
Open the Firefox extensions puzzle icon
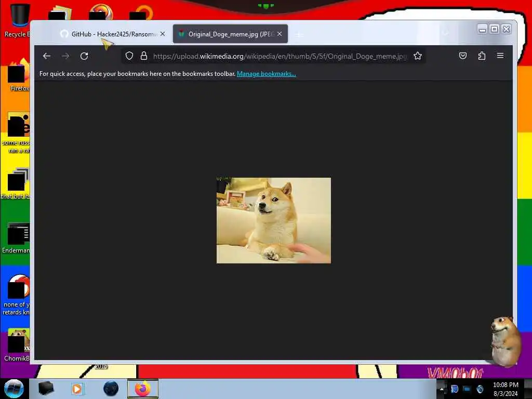tap(482, 56)
